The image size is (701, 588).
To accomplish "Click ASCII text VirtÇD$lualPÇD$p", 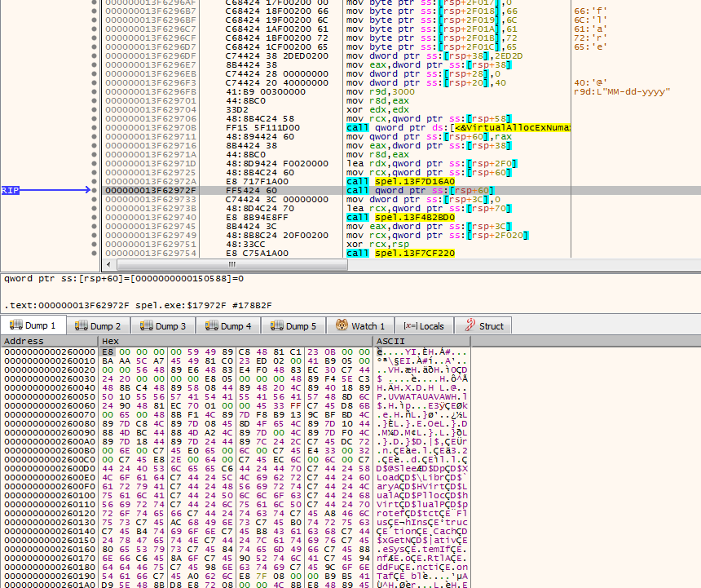I will point(422,504).
